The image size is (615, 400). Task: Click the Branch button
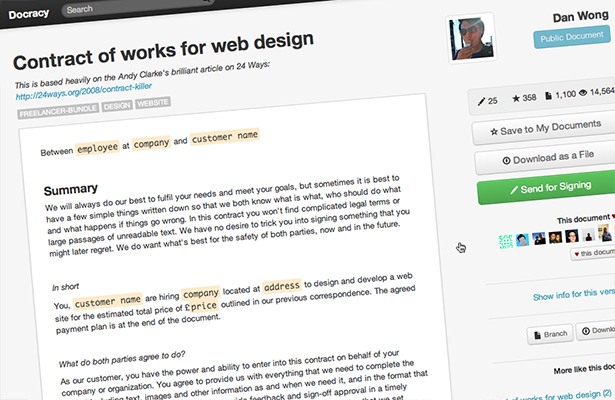click(550, 334)
